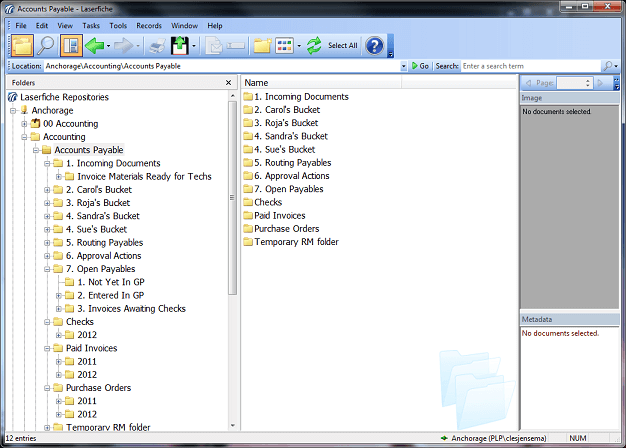Click the rename field toolbar icon
This screenshot has height=448, width=626.
point(236,46)
